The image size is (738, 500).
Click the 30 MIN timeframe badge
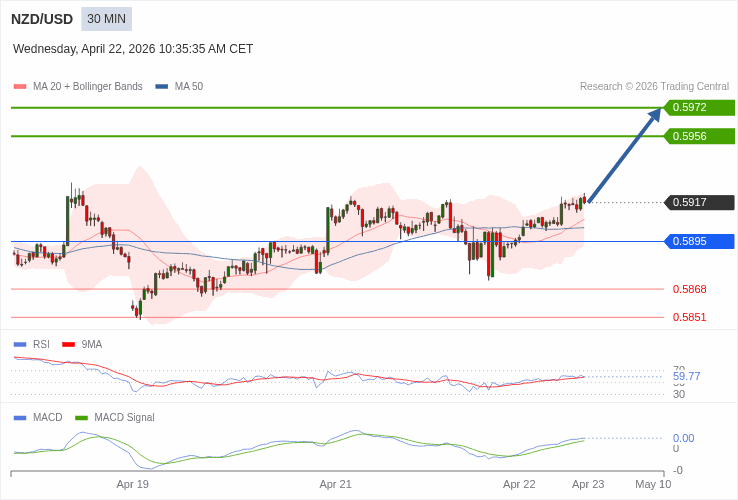106,19
